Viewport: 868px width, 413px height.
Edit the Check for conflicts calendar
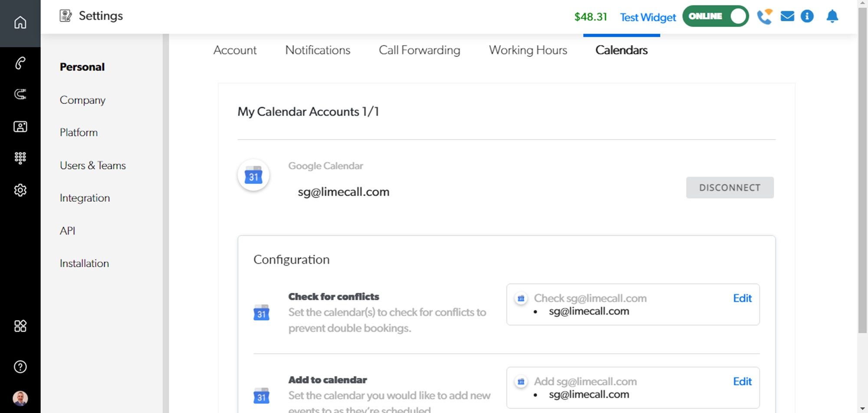(742, 298)
